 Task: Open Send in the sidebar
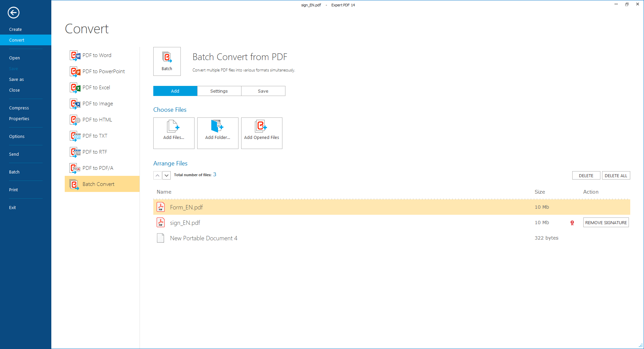(14, 154)
